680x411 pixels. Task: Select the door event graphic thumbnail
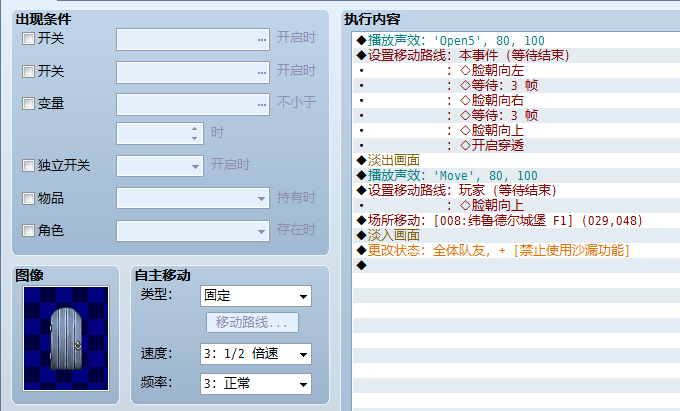click(x=66, y=338)
